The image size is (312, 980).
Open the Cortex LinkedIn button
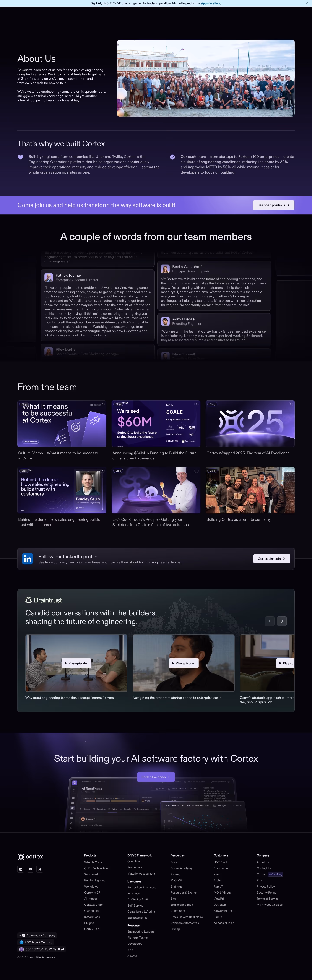point(272,558)
